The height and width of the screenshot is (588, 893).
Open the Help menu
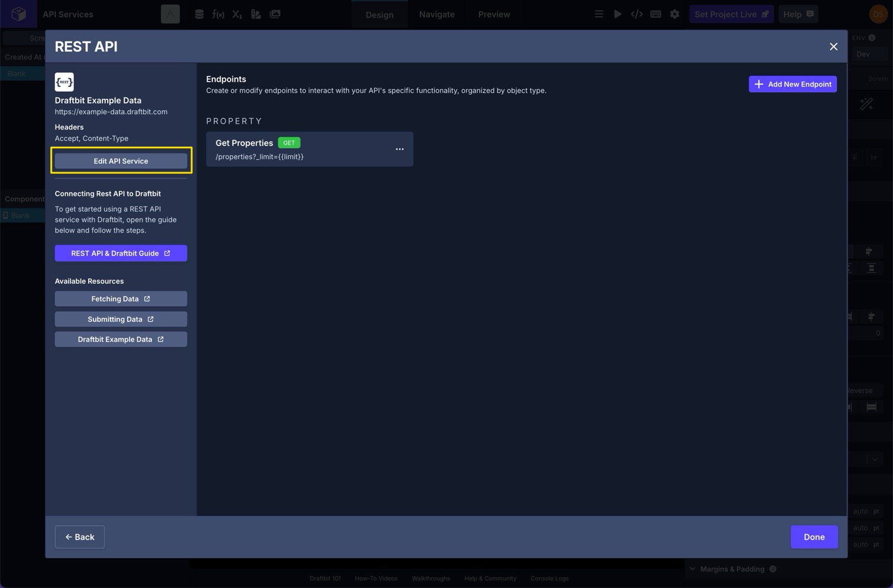coord(798,14)
